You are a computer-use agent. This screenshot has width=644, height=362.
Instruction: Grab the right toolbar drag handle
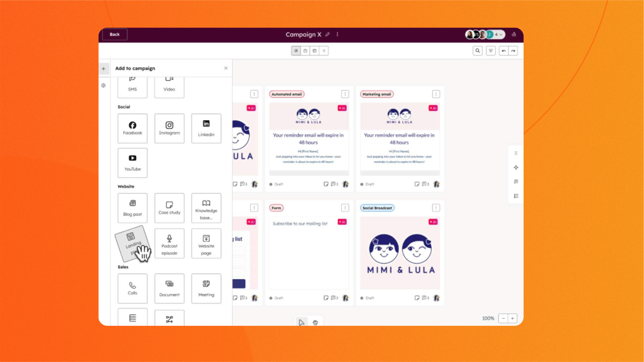click(516, 153)
